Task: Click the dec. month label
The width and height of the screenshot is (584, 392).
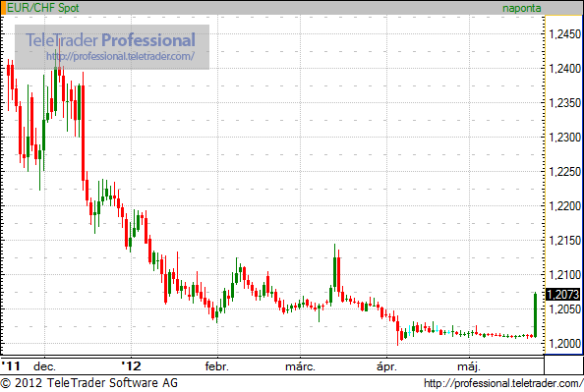Action: point(44,366)
